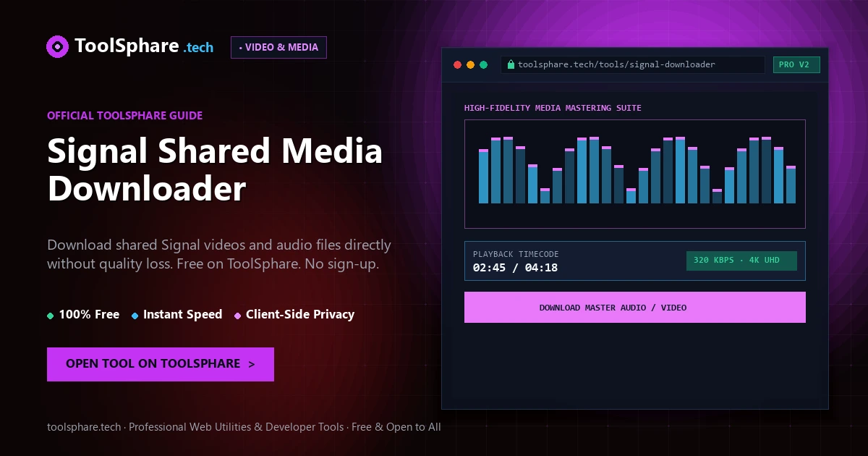Click the "Signal Shared Media Downloader" heading

(215, 170)
